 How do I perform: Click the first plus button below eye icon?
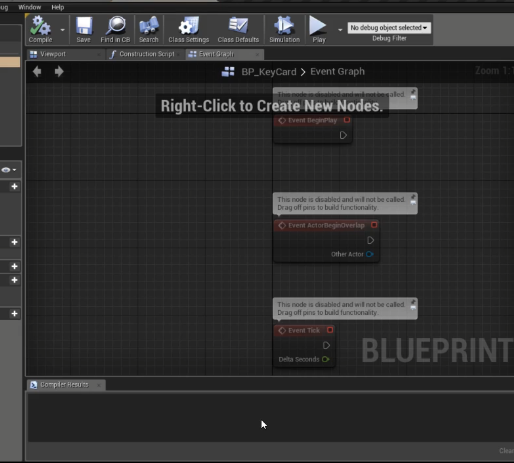14,186
